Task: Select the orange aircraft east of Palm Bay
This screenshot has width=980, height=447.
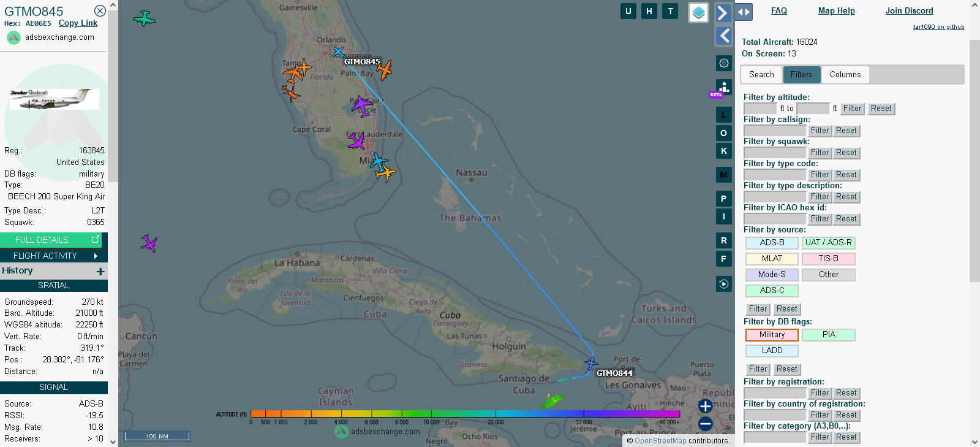Action: [384, 70]
